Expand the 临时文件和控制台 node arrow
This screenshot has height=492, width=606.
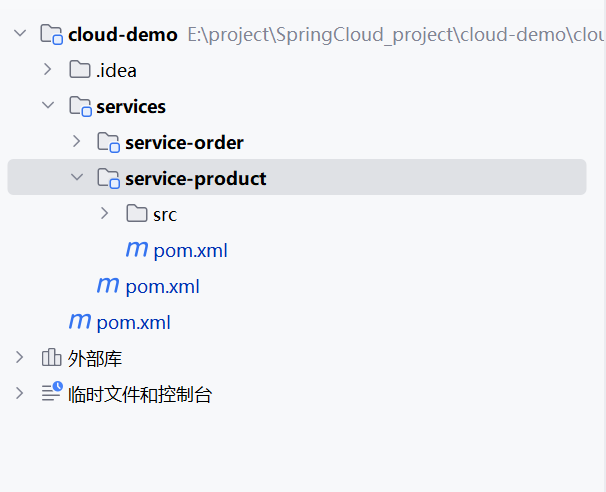click(19, 394)
